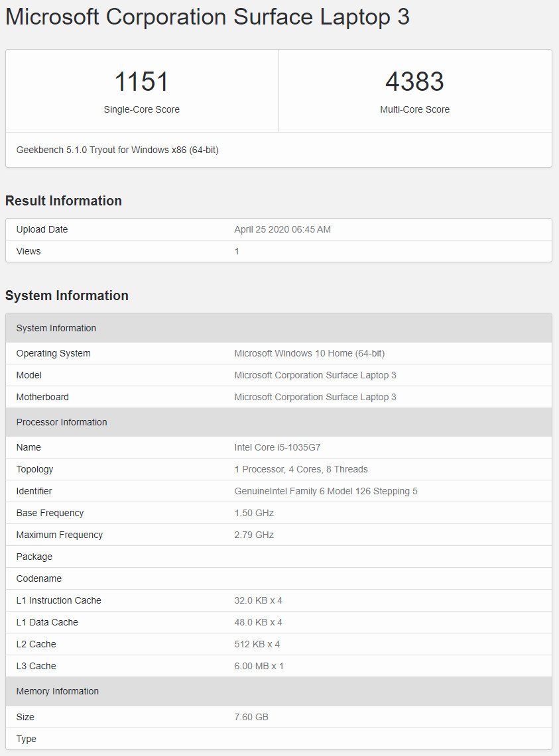Click the Geekbench 5.1.0 Tryout version text

click(x=117, y=150)
